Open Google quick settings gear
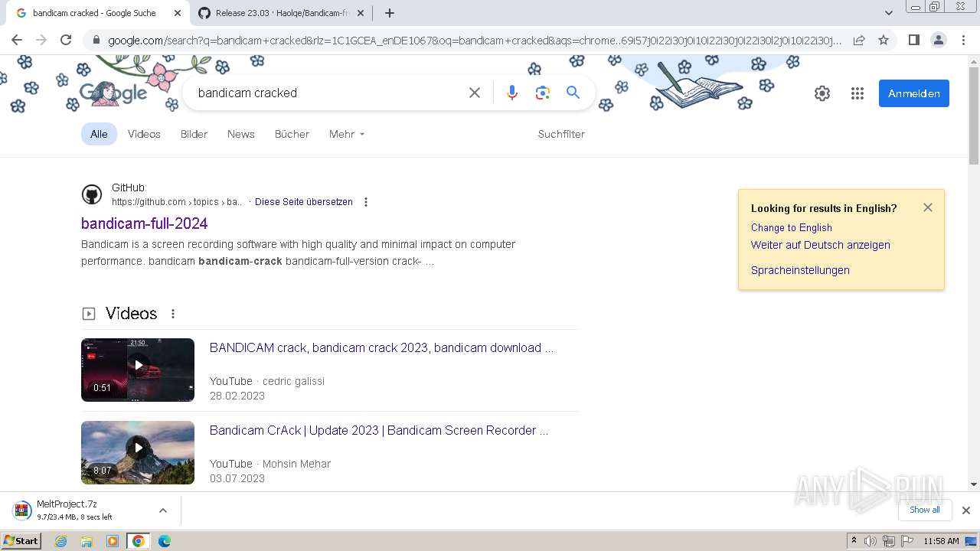The width and height of the screenshot is (980, 551). (822, 93)
